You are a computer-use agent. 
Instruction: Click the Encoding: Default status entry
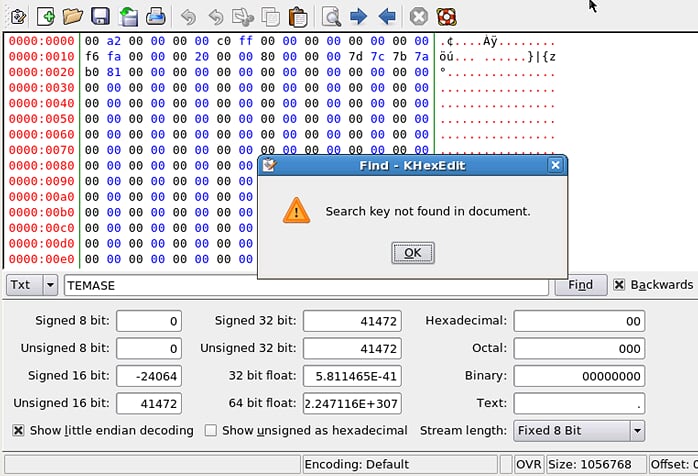(400, 464)
